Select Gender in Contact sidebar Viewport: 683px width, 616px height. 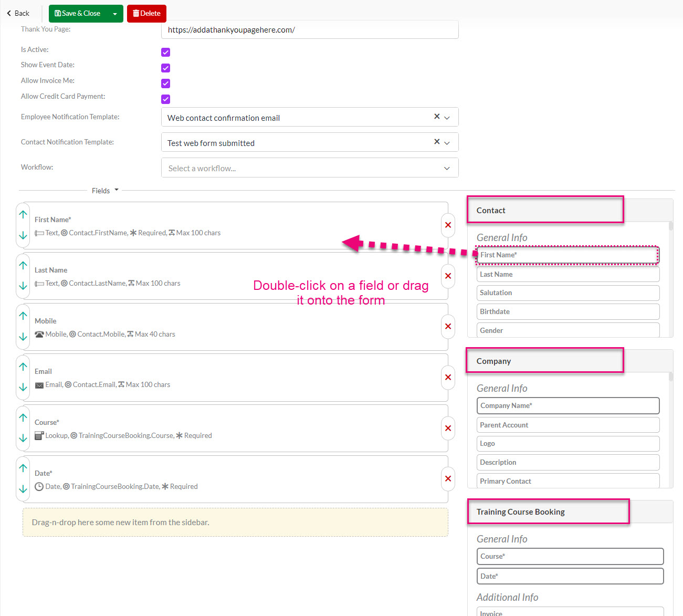[x=568, y=330]
